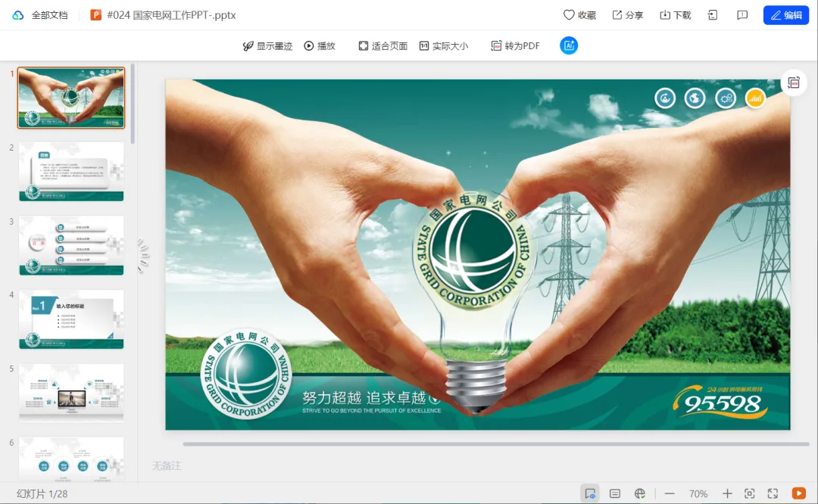Viewport: 818px width, 504px height.
Task: Go to 全部文档 breadcrumb
Action: [x=49, y=15]
